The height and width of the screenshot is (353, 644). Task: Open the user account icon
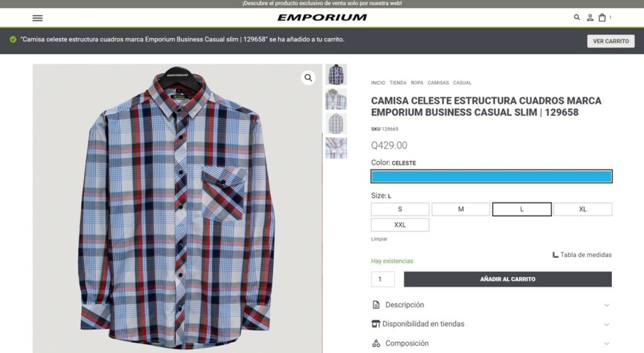tap(590, 17)
